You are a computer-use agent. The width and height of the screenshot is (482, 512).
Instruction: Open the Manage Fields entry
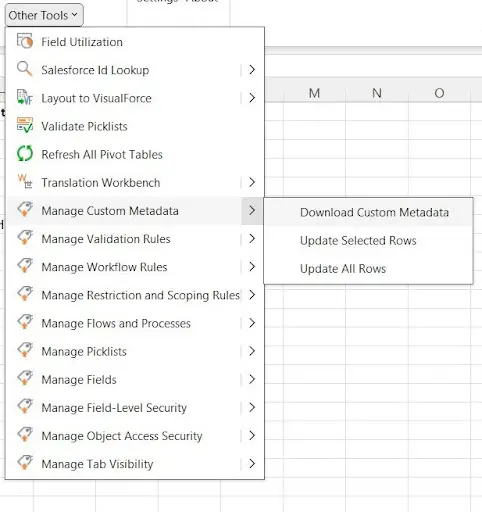tap(123, 379)
